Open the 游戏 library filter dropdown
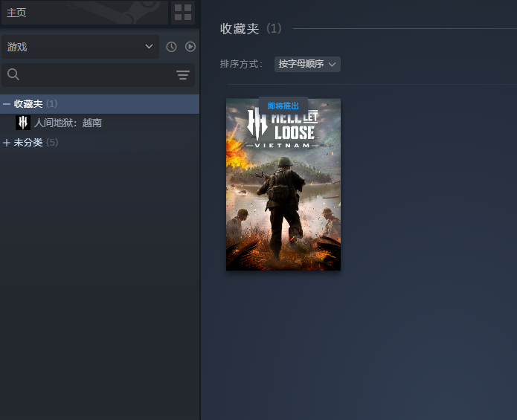The image size is (517, 420). (80, 47)
